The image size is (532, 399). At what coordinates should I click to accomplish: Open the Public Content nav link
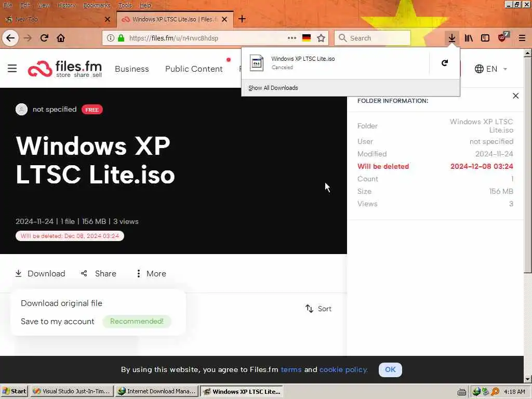[x=194, y=69]
